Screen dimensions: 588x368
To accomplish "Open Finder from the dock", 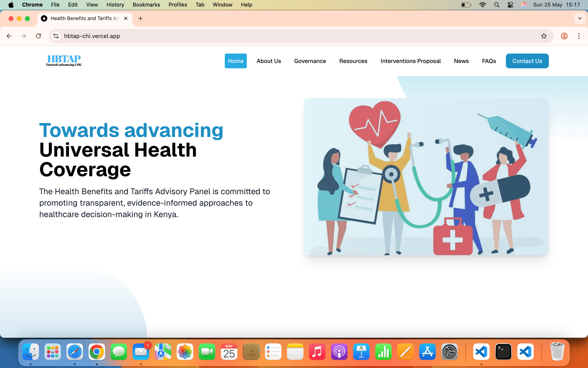I will [x=31, y=352].
